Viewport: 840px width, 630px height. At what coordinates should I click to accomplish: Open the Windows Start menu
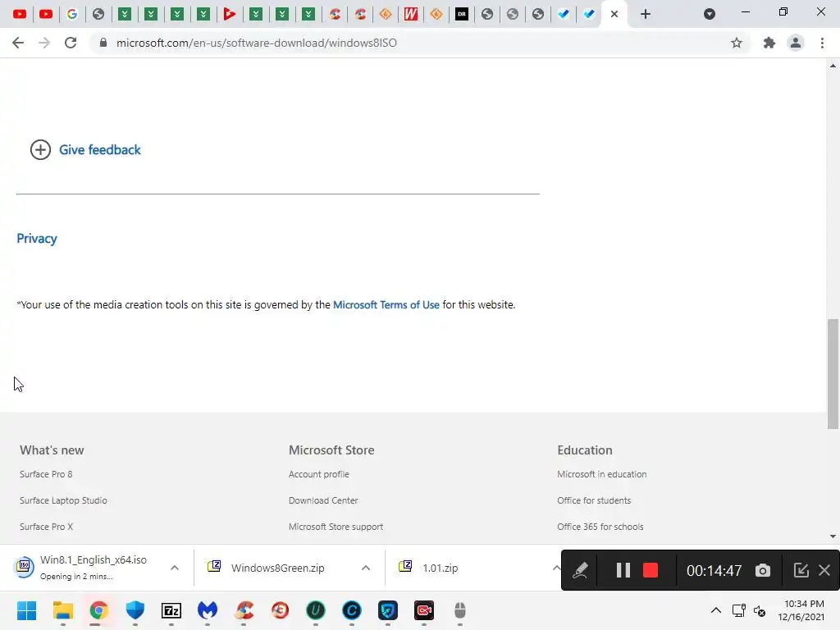pos(26,610)
